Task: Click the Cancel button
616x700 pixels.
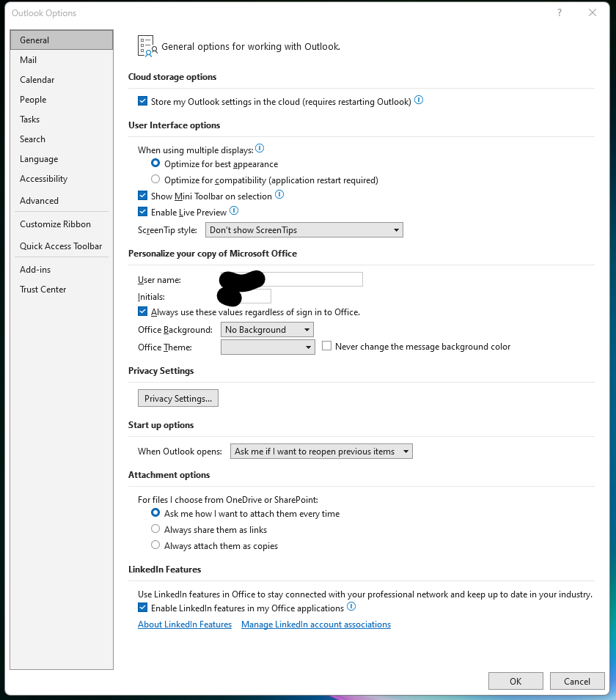Action: 577,681
